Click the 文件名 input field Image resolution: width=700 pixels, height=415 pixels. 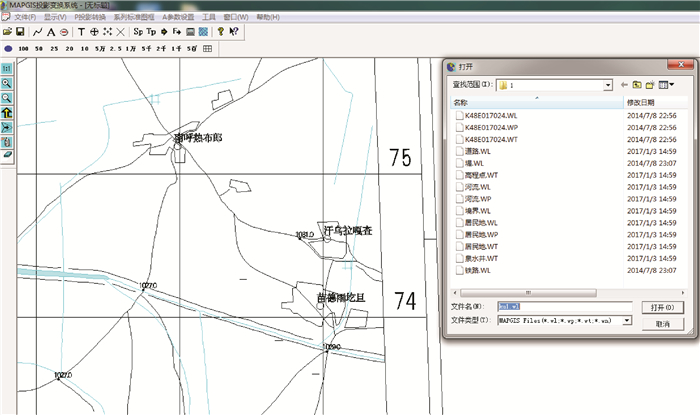pos(565,306)
